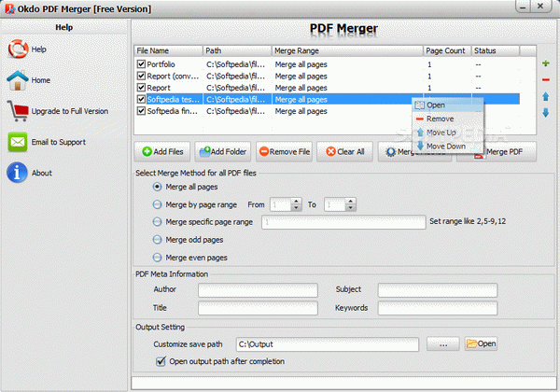Viewport: 560px width, 392px height.
Task: Click the Help lifebuoy icon
Action: coord(18,49)
